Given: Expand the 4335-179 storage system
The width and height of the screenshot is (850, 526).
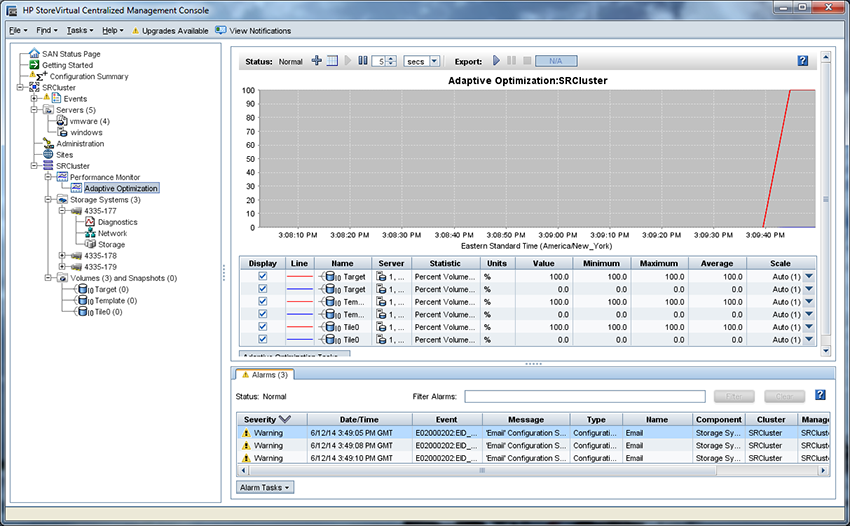Looking at the screenshot, I should click(x=62, y=267).
